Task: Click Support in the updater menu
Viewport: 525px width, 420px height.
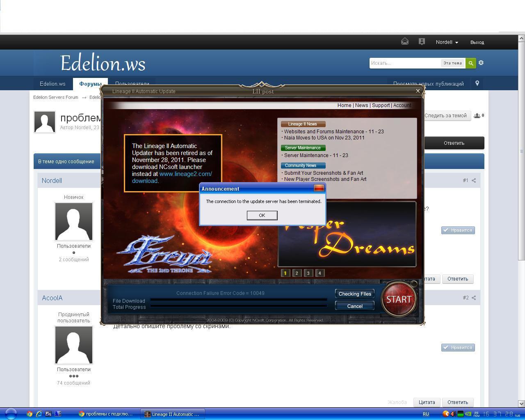Action: click(x=381, y=105)
